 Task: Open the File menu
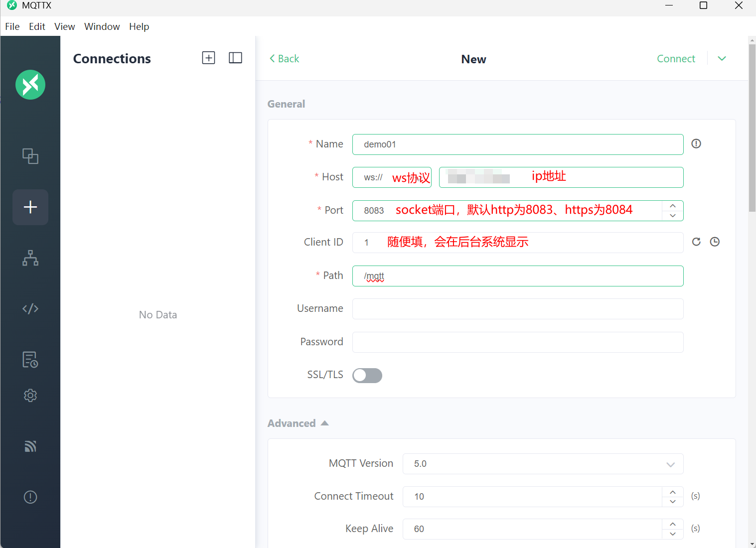pos(12,26)
